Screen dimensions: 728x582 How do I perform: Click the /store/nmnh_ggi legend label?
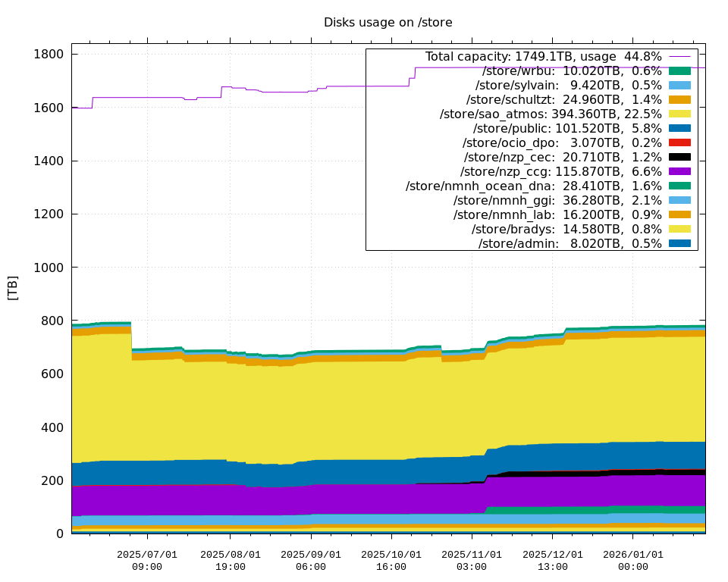(557, 200)
